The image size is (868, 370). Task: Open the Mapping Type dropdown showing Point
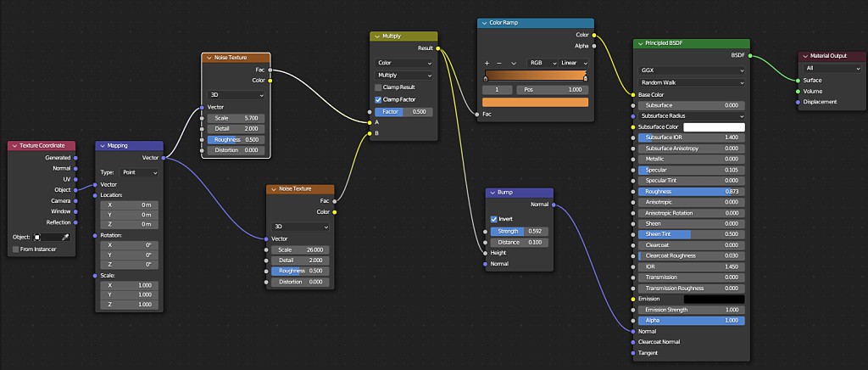140,173
